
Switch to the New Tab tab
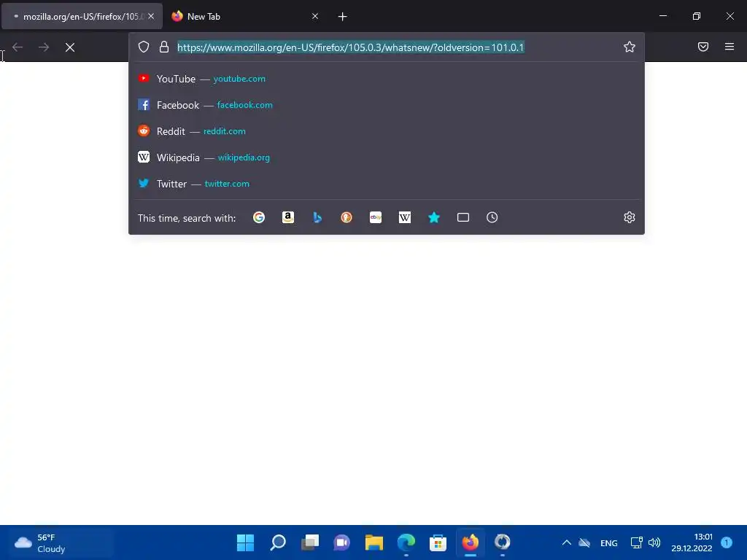click(x=244, y=16)
